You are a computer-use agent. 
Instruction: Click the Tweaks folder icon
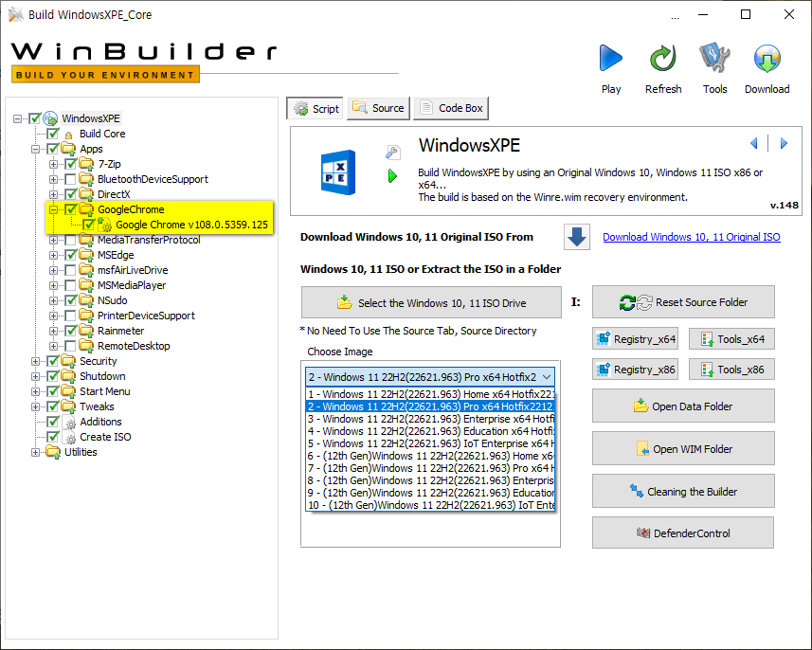point(68,406)
